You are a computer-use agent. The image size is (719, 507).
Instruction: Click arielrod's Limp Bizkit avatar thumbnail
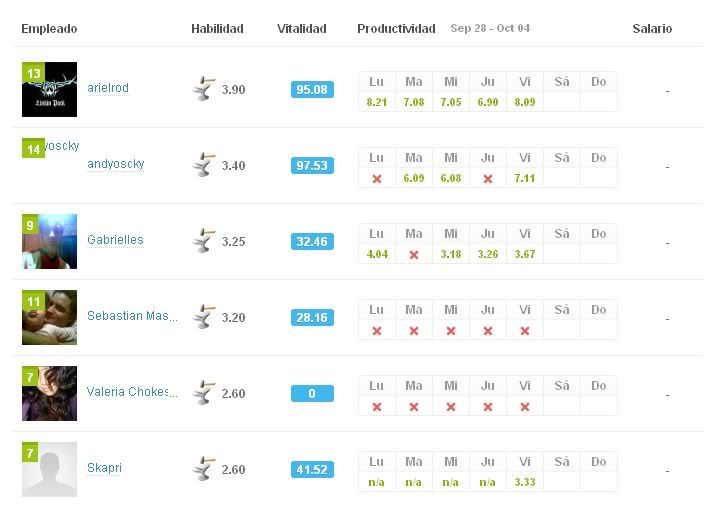50,89
